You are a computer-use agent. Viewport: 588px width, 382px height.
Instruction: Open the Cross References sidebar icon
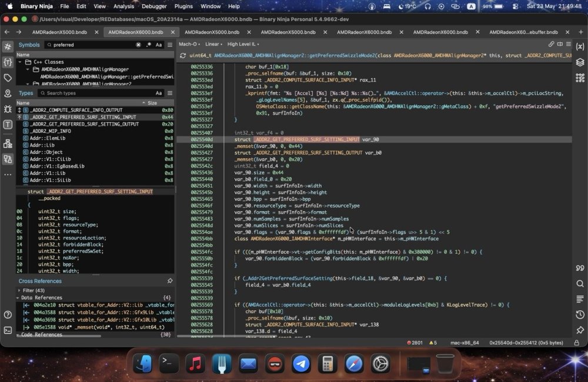point(8,159)
